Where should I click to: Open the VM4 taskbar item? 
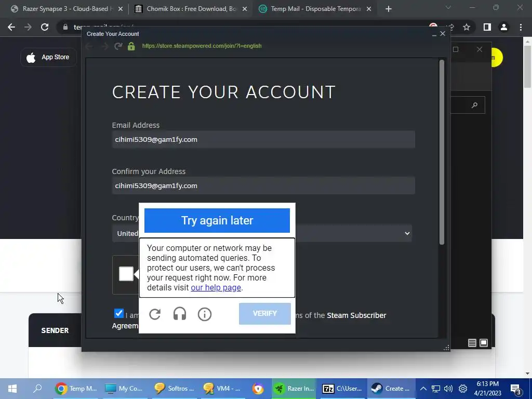(222, 389)
